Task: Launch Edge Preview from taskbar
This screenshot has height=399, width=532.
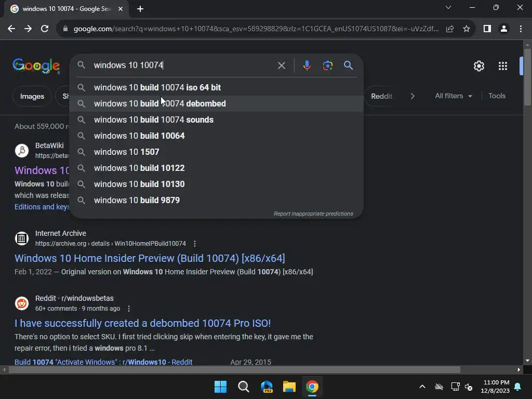Action: (x=267, y=387)
